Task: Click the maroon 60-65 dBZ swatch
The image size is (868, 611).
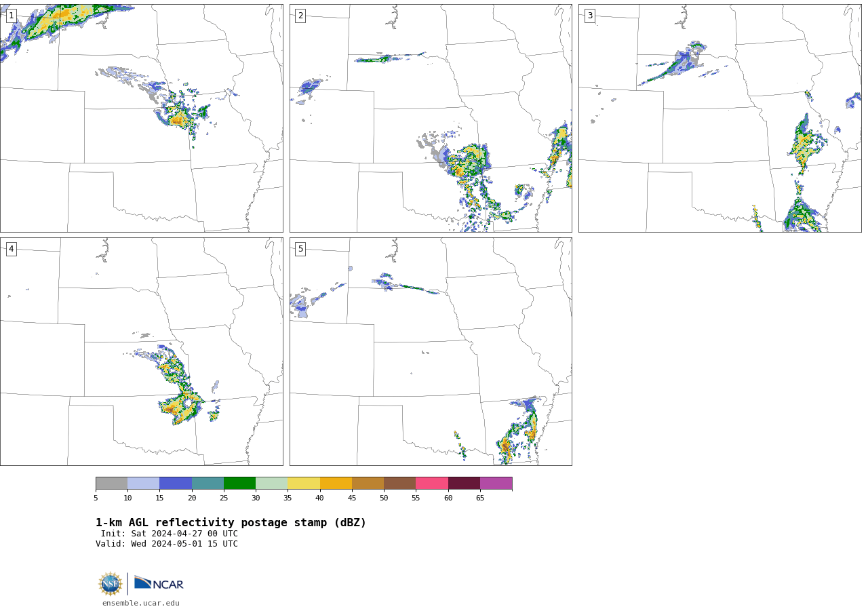Action: (x=464, y=484)
